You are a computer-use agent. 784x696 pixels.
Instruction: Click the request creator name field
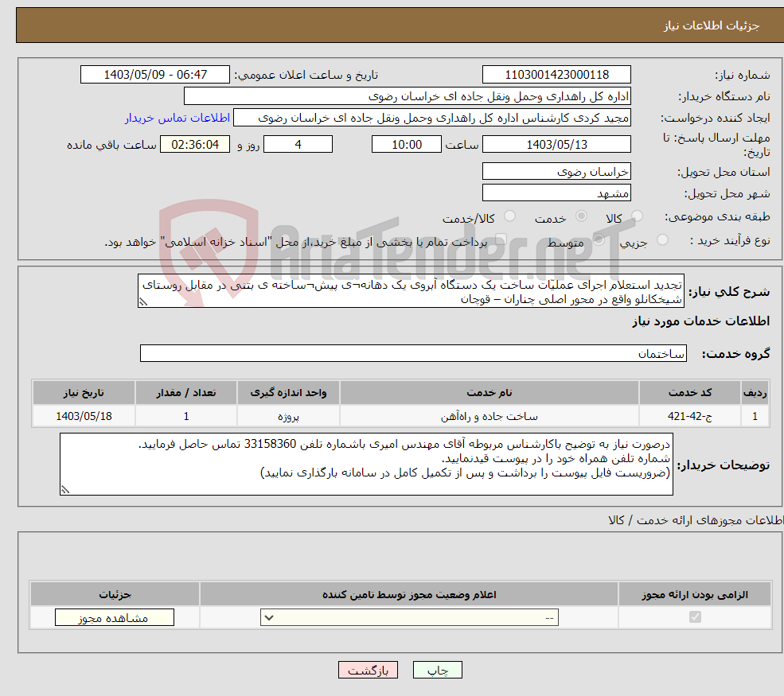pyautogui.click(x=432, y=118)
